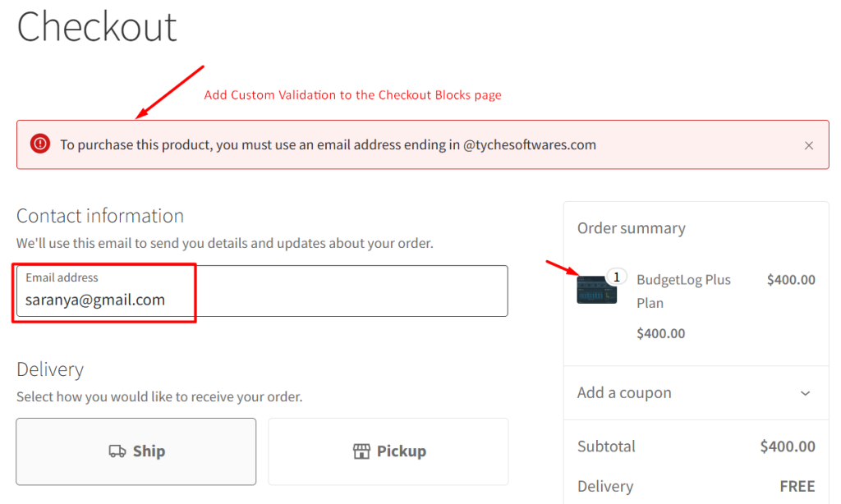
Task: Dismiss the email validation error notice
Action: (809, 145)
